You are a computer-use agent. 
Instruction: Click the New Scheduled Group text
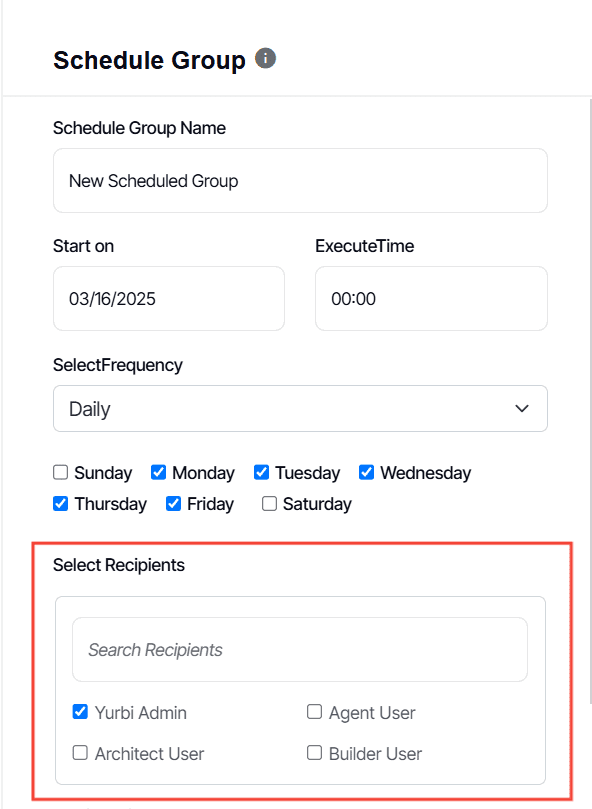tap(153, 181)
